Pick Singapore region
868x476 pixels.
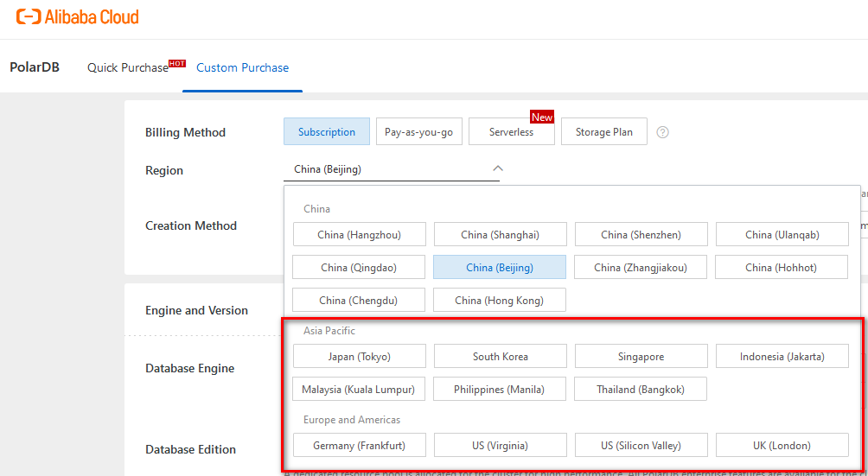641,357
